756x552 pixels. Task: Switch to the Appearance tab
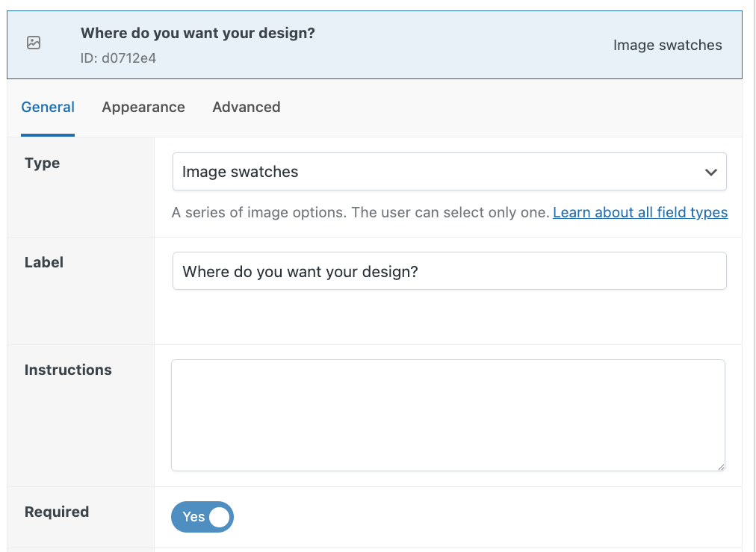[143, 107]
